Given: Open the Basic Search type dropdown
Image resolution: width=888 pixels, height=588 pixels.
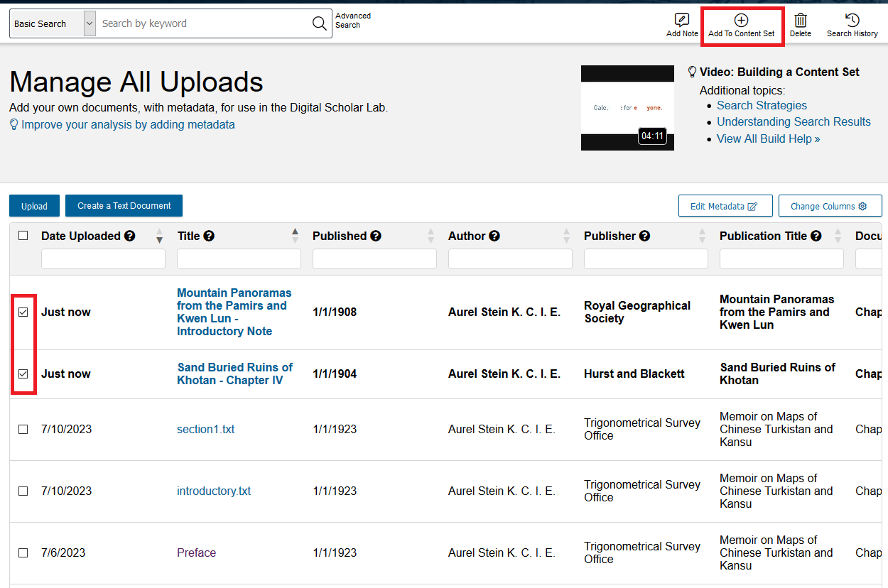Looking at the screenshot, I should click(88, 23).
